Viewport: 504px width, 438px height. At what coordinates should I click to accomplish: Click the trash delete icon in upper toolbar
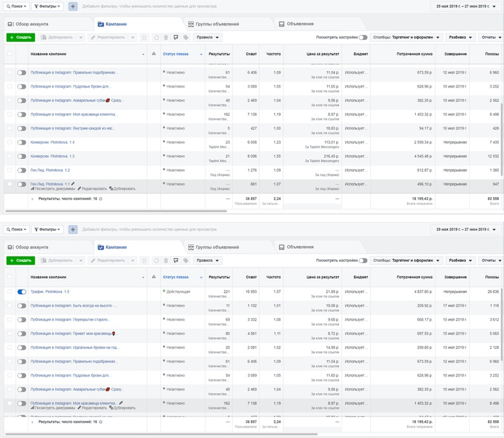point(166,37)
